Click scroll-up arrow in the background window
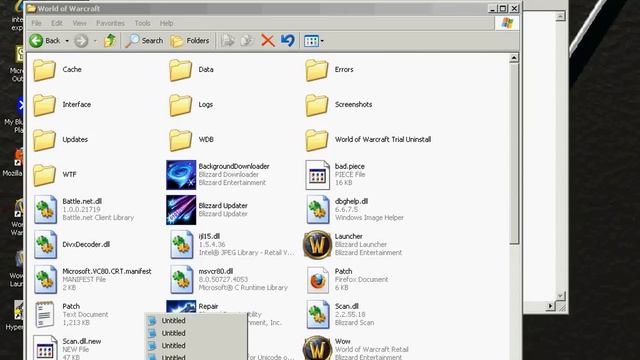This screenshot has height=360, width=640. coord(560,16)
